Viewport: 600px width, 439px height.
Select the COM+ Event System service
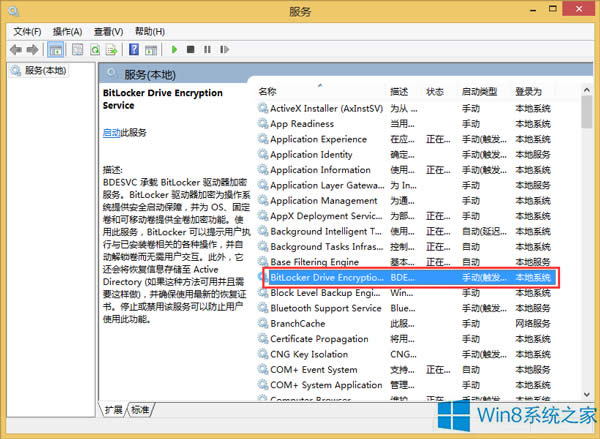[404, 370]
